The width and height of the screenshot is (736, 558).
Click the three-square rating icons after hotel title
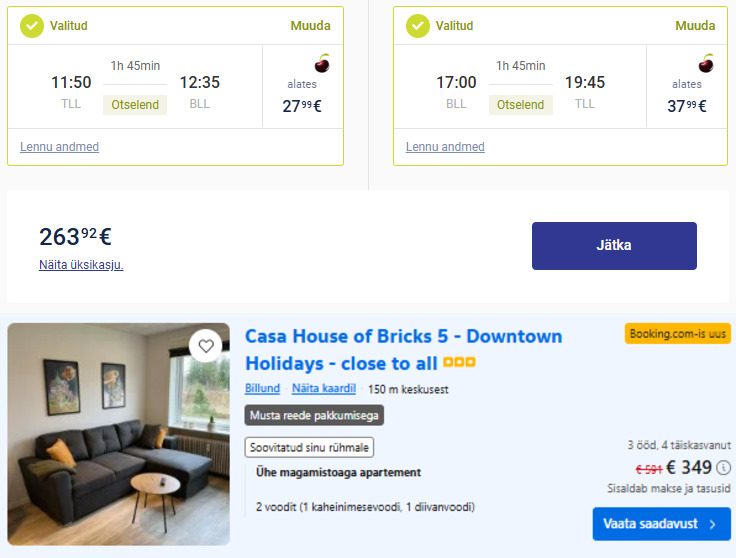click(x=460, y=362)
